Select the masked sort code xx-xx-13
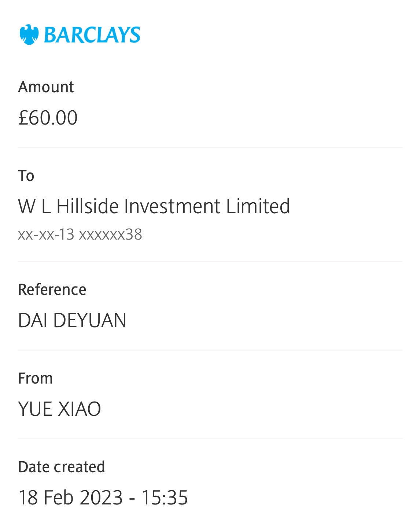Viewport: 420px width, 529px height. pyautogui.click(x=46, y=234)
